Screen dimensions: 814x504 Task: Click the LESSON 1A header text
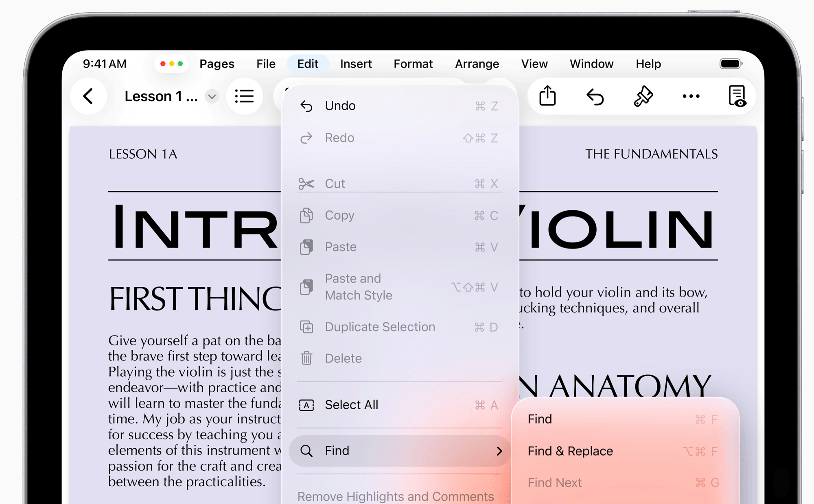point(143,154)
